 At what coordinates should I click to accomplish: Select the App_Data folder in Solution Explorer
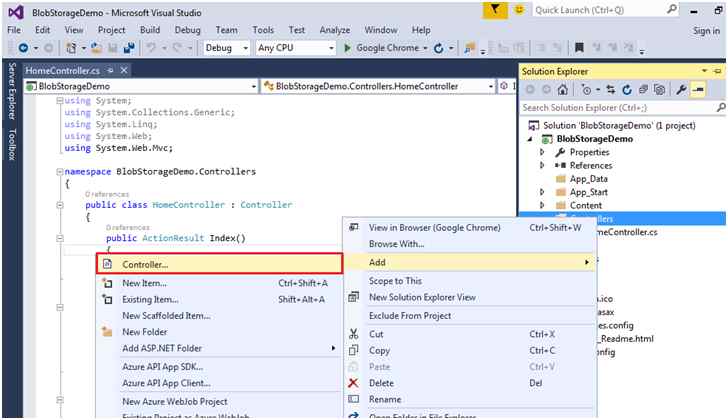pyautogui.click(x=589, y=179)
